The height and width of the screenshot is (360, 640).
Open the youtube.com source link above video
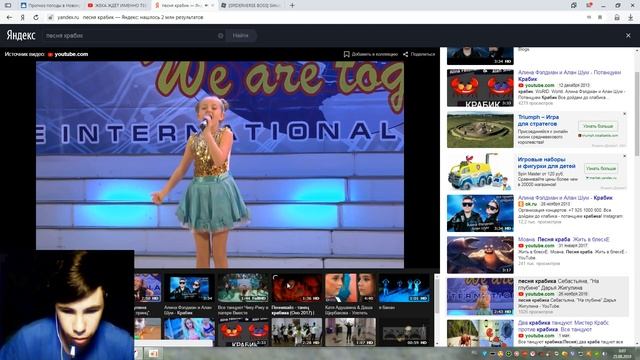click(71, 54)
